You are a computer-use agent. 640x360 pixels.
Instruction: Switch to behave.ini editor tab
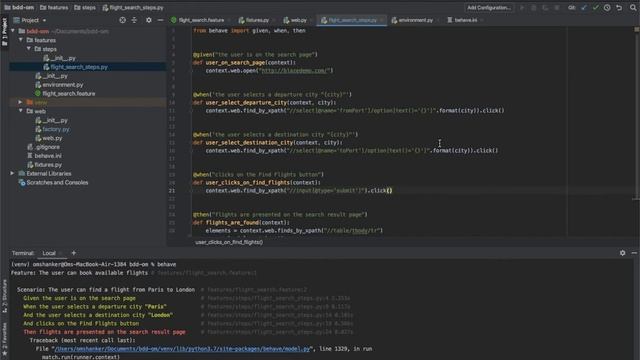tap(465, 20)
